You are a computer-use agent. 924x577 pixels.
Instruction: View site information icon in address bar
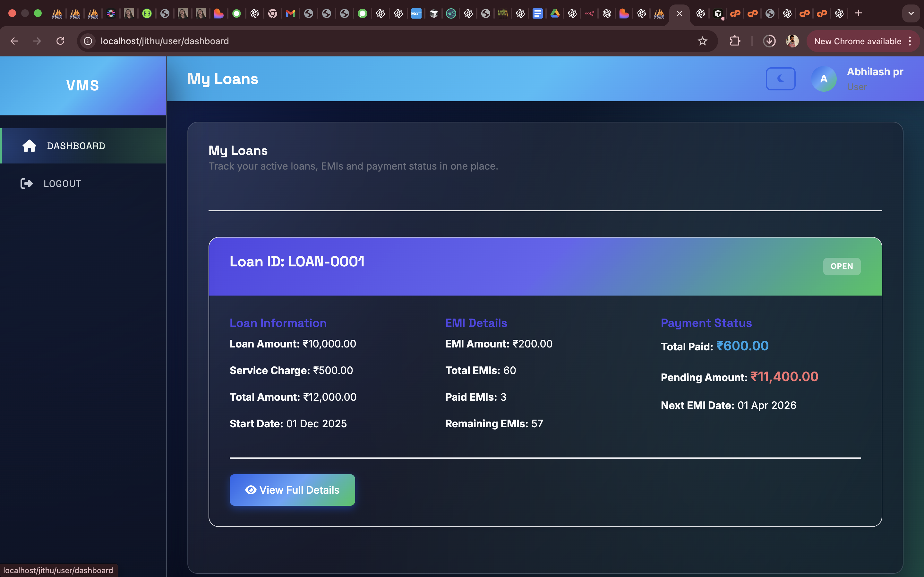click(x=88, y=41)
